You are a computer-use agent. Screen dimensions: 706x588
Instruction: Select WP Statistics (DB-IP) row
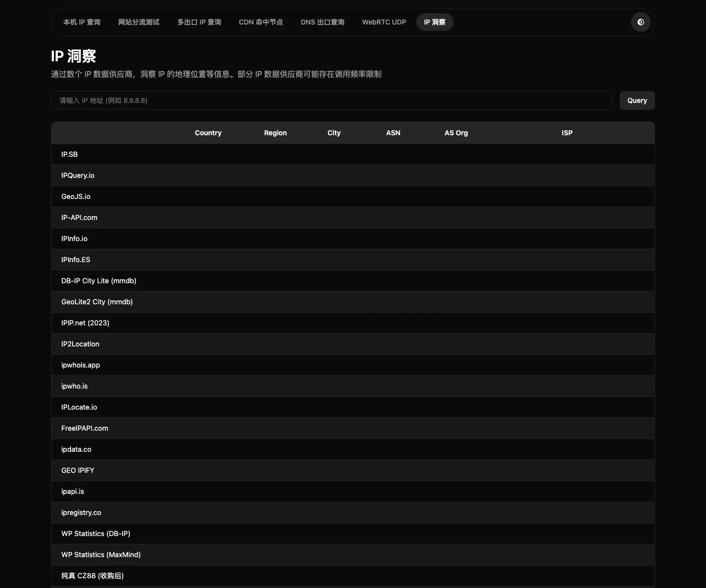353,534
